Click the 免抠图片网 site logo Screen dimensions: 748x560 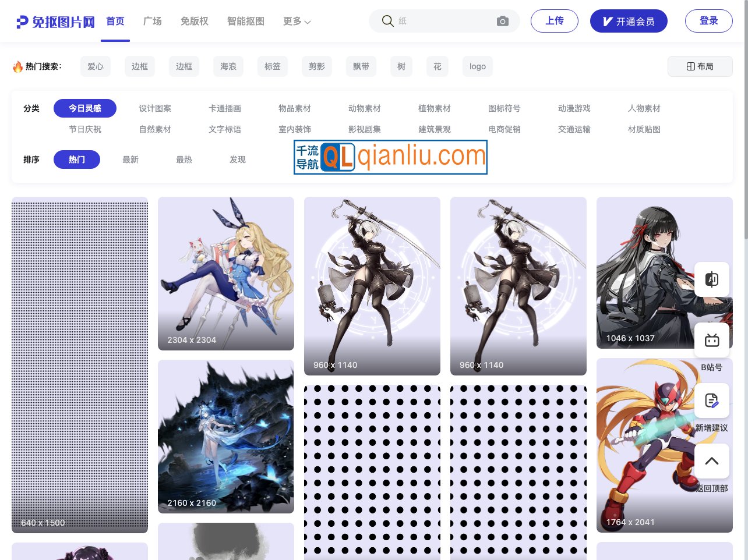coord(55,20)
